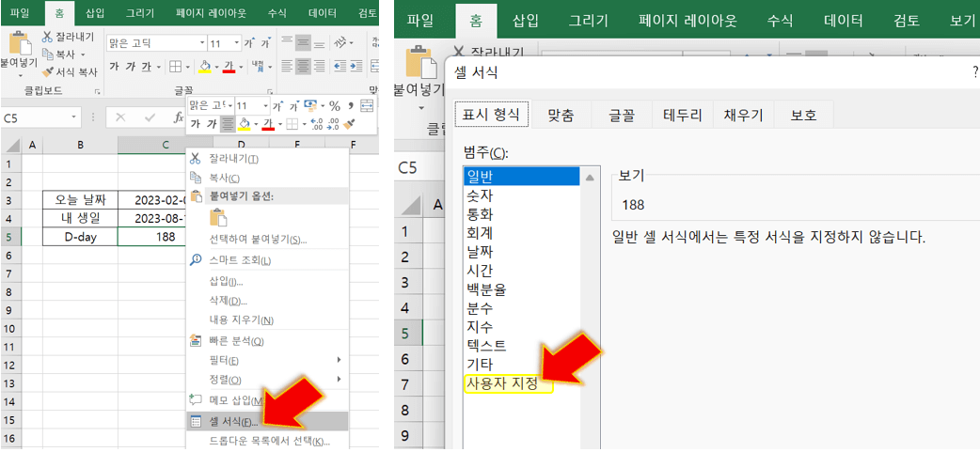Toggle align right in the ribbon alignment group
Image resolution: width=980 pixels, height=452 pixels.
319,65
